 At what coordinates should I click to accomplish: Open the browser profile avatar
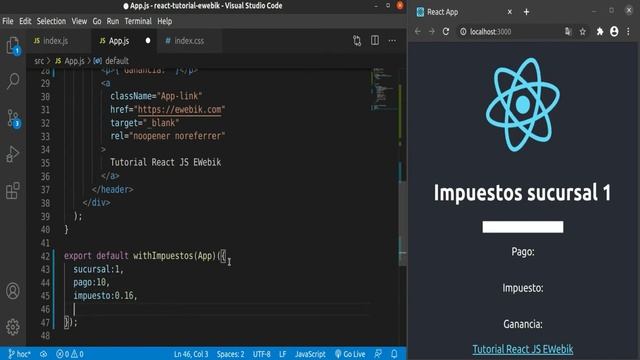[x=614, y=31]
